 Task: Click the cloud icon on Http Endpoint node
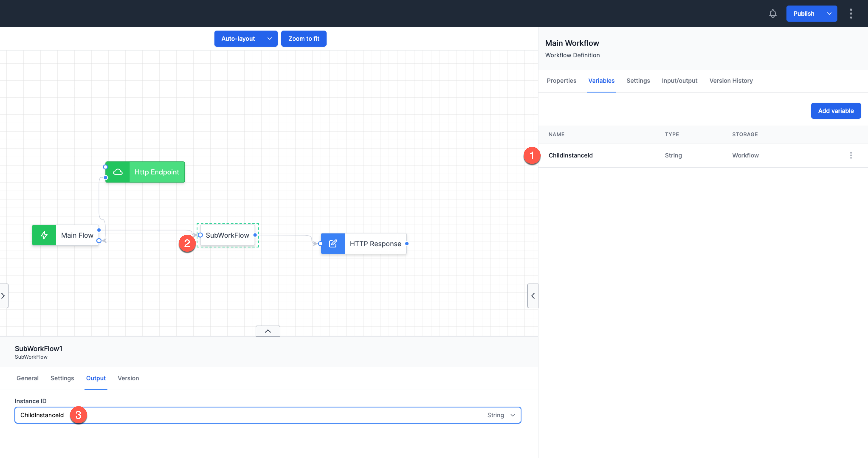point(118,172)
